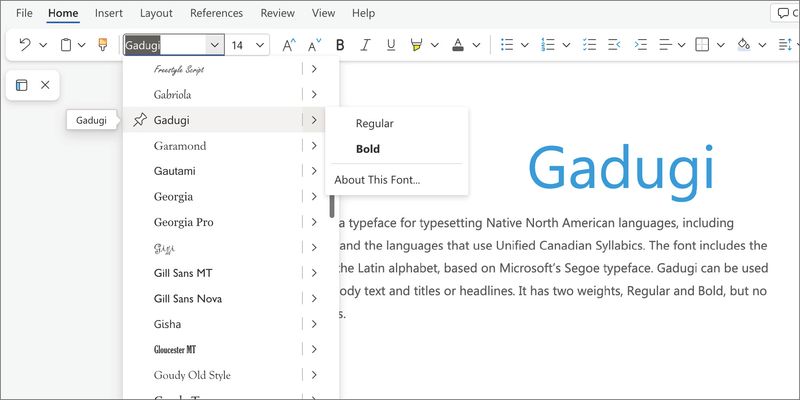Select Regular weight in Gadugi submenu

(x=374, y=123)
